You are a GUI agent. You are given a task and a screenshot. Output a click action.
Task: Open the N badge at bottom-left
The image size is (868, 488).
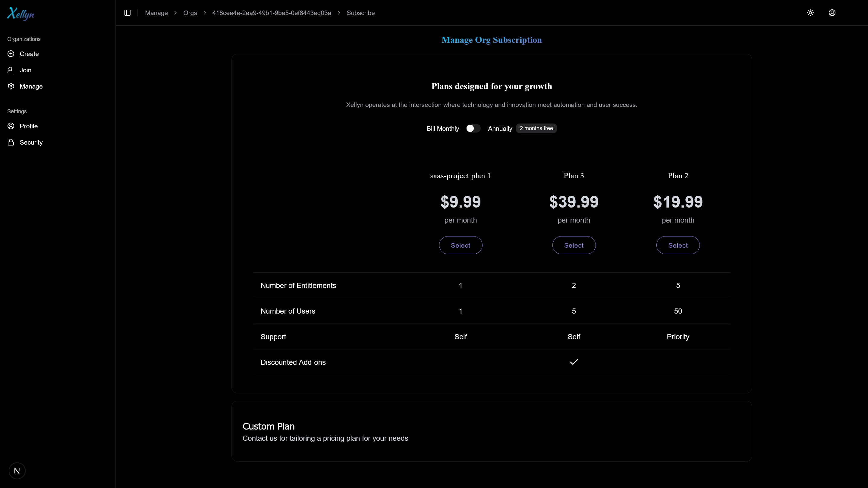[17, 471]
